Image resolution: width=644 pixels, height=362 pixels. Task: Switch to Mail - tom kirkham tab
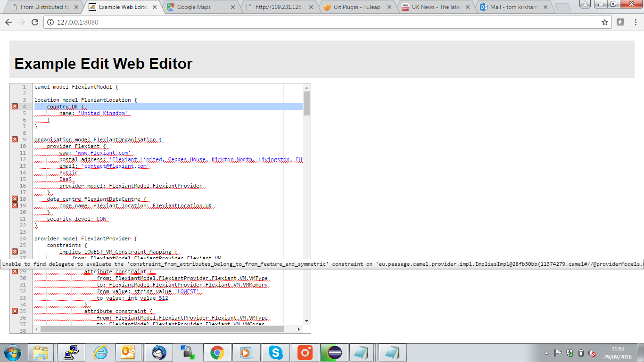coord(514,7)
